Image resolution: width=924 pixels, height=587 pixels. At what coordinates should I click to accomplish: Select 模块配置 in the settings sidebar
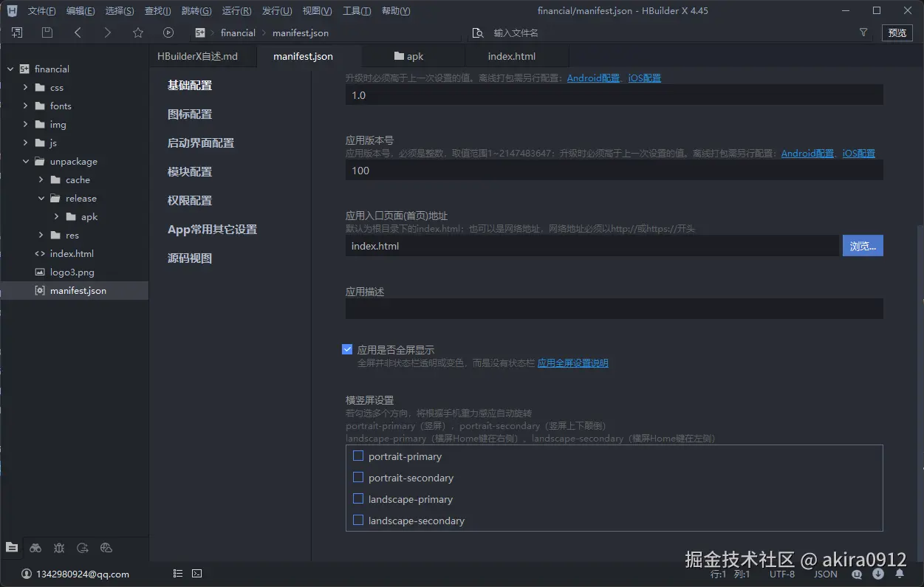tap(190, 171)
